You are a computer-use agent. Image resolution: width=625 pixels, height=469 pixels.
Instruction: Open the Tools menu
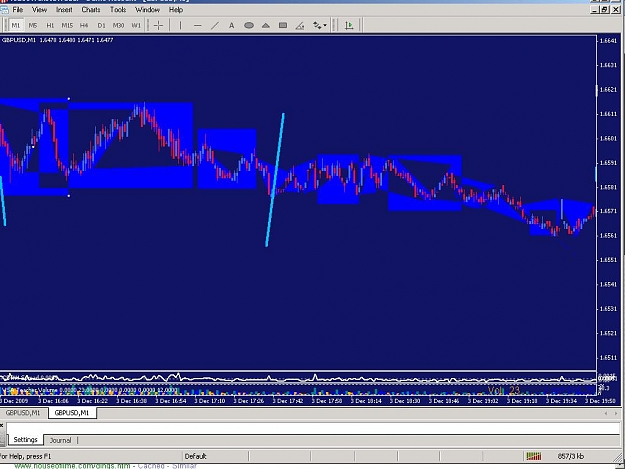[x=118, y=10]
